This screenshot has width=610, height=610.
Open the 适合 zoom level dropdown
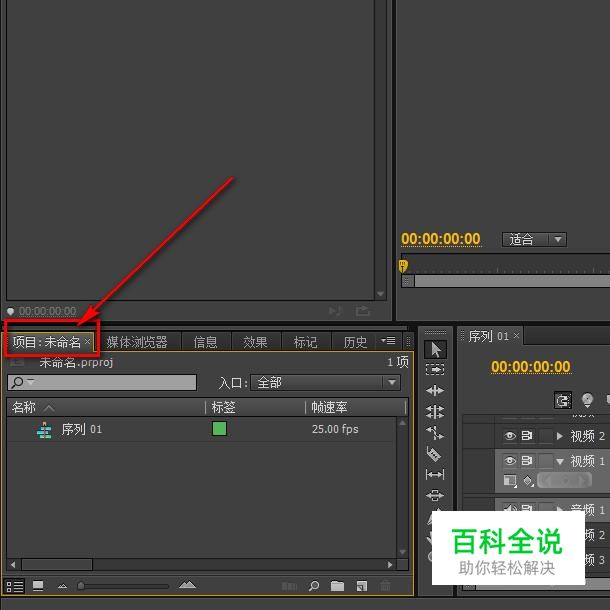[x=534, y=239]
